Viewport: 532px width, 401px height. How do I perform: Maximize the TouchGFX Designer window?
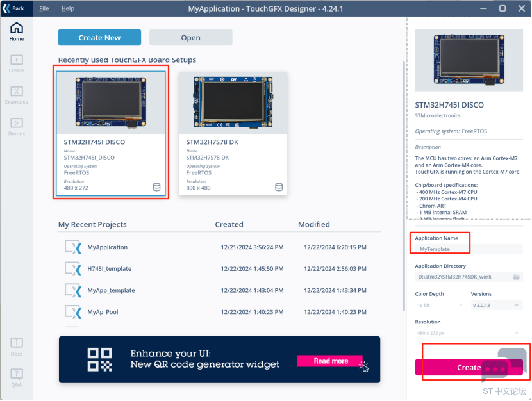pyautogui.click(x=503, y=8)
